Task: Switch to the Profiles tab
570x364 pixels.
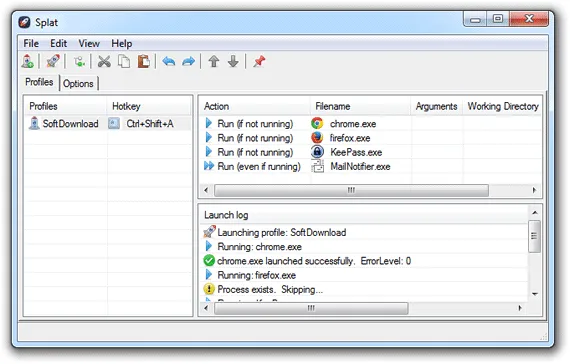Action: 39,82
